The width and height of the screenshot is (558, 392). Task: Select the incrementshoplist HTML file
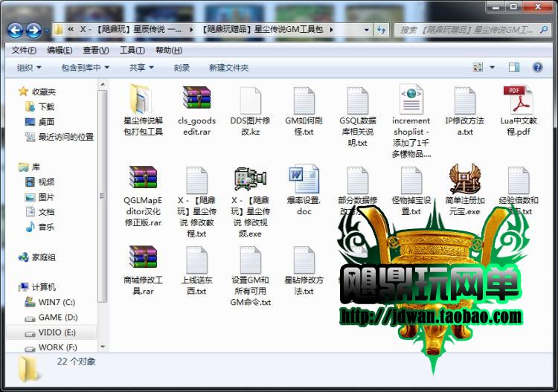point(411,100)
